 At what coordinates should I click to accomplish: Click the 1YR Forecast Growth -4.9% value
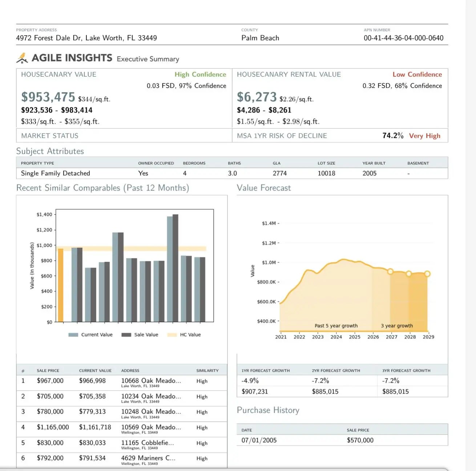pyautogui.click(x=250, y=381)
